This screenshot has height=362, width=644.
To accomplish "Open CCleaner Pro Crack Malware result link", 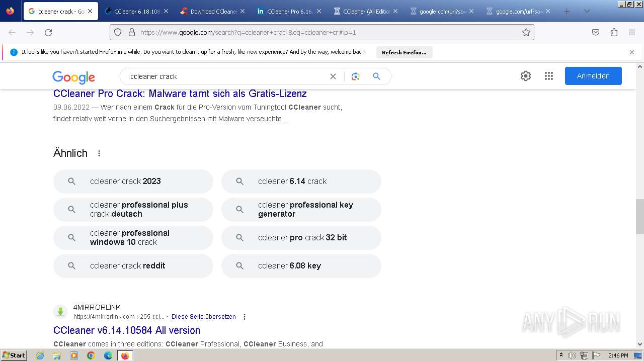I will (180, 94).
